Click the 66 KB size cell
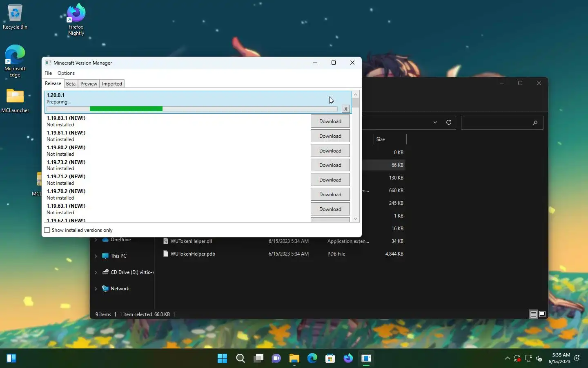 point(397,165)
